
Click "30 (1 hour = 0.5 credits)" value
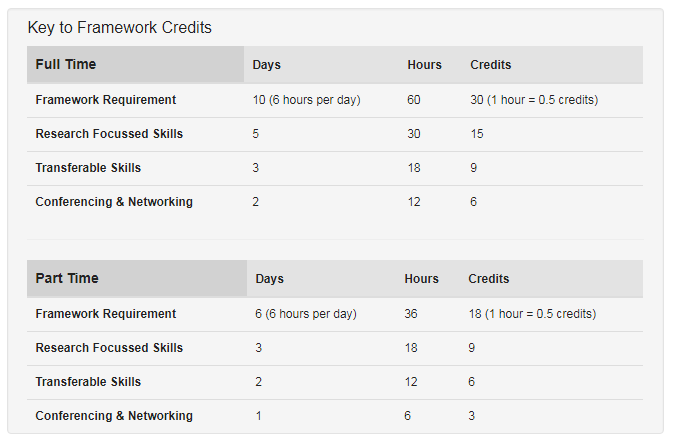(x=534, y=100)
